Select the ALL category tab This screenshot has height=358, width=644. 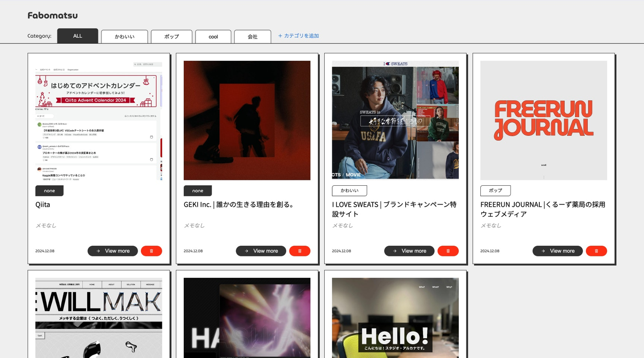pos(78,36)
